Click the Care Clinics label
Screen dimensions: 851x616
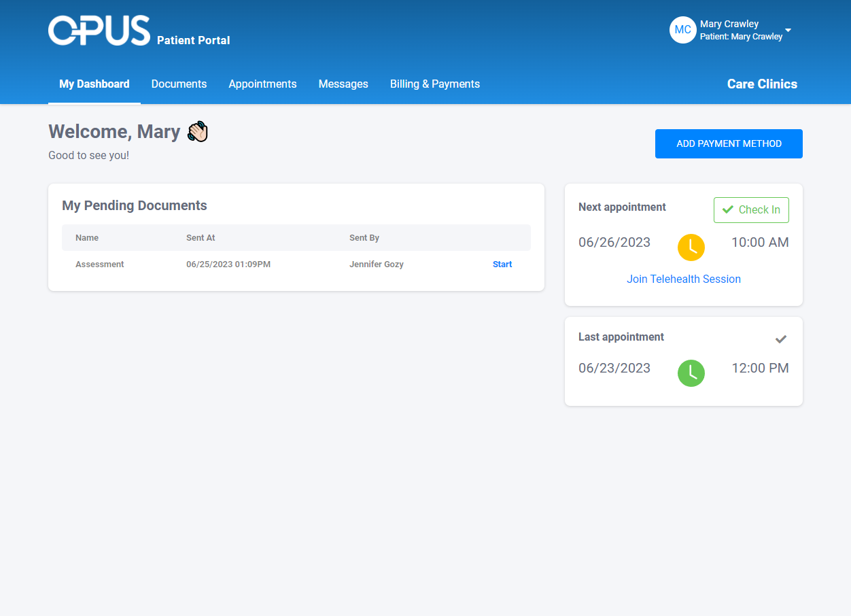point(762,84)
